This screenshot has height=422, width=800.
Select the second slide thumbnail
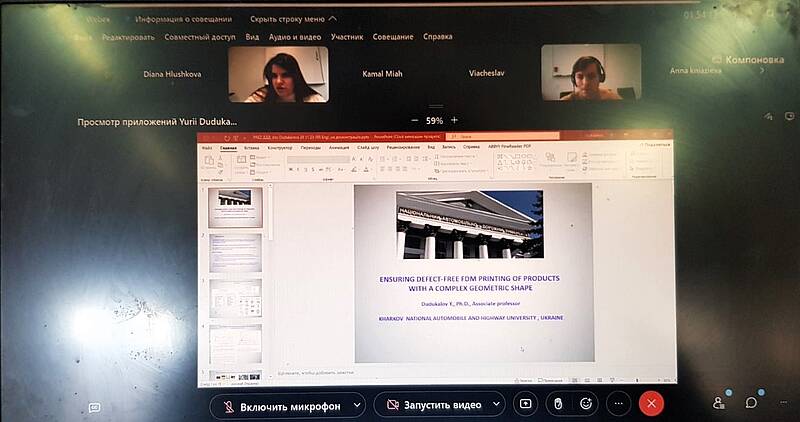(235, 253)
